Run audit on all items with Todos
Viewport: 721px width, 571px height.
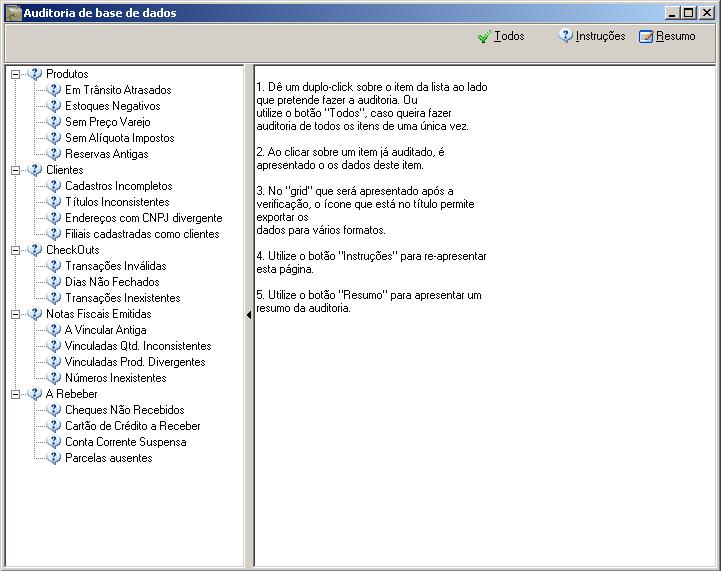(x=501, y=36)
